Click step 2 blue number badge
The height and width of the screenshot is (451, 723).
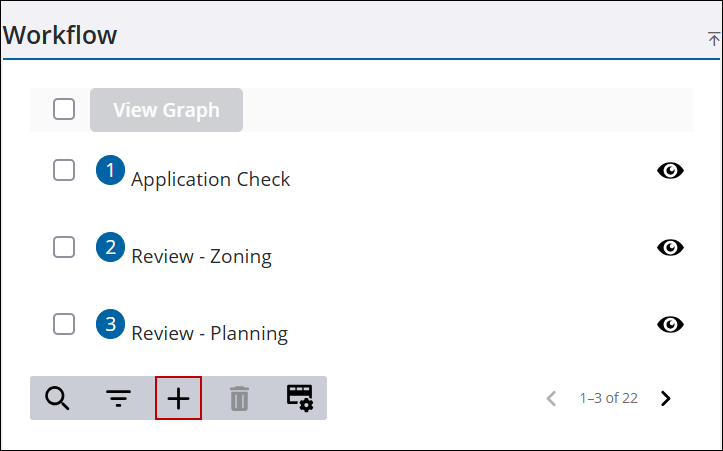(110, 247)
